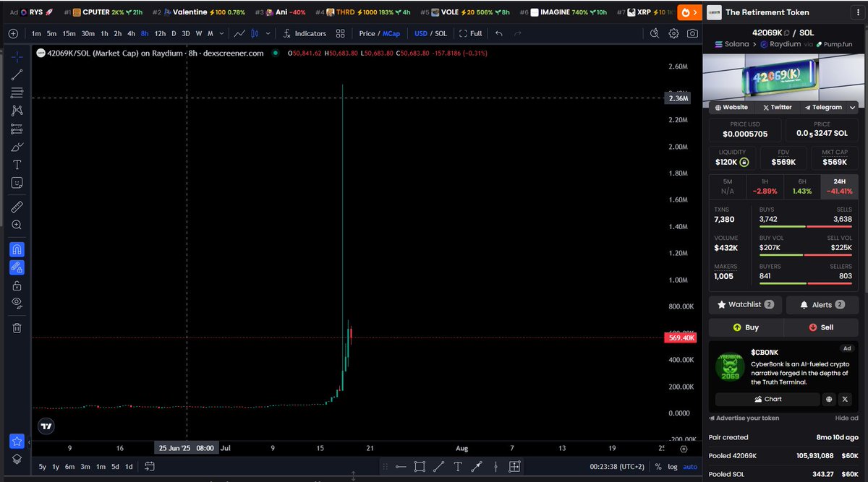Open the emoji icons tool
This screenshot has width=868, height=482.
click(x=17, y=183)
